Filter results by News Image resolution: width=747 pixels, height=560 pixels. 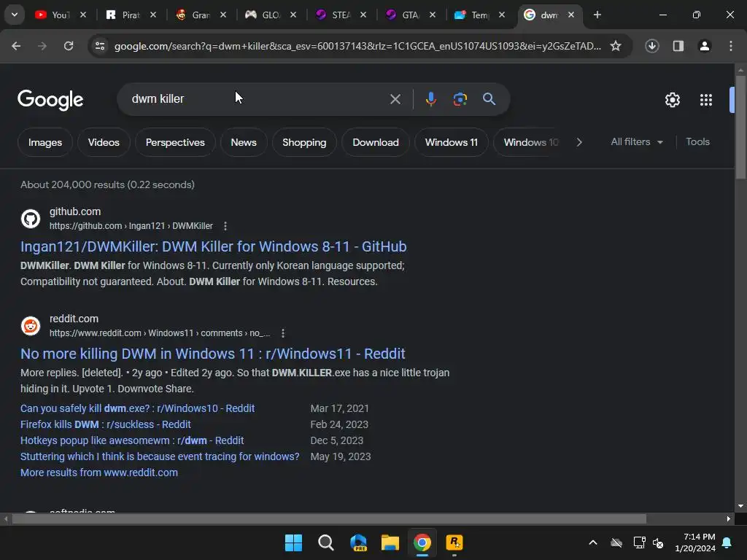point(244,142)
